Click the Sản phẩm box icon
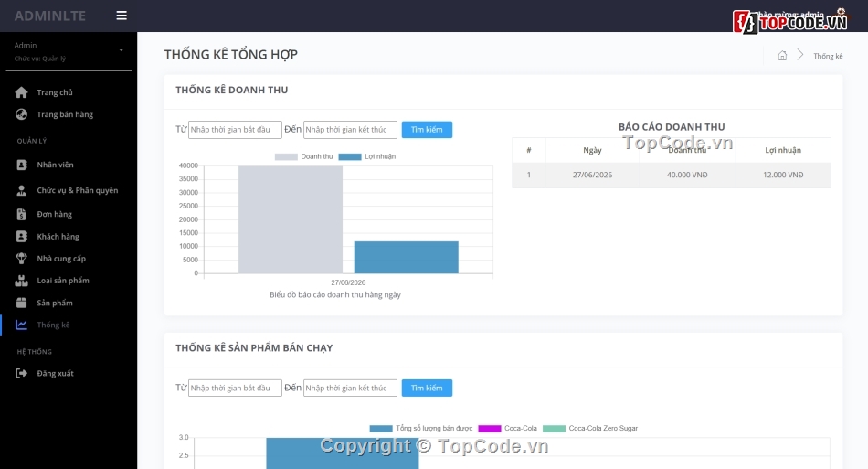Screen dimensions: 868x469 22,303
